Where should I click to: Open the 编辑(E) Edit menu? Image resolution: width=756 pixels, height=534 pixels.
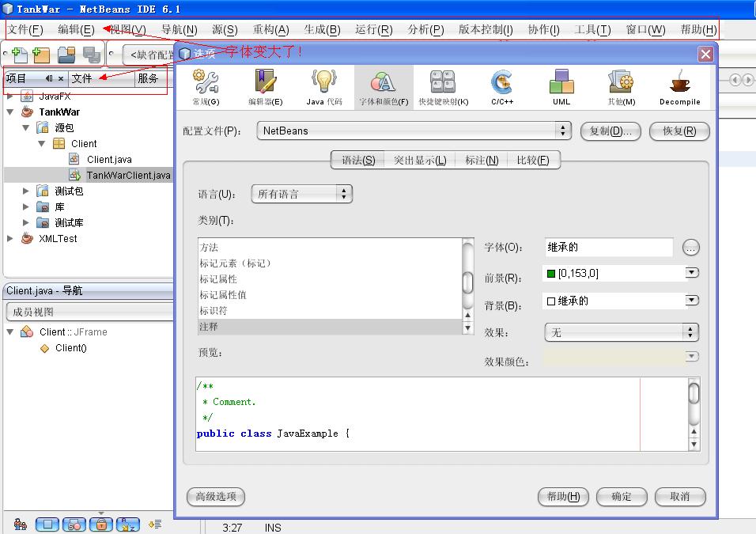point(76,30)
